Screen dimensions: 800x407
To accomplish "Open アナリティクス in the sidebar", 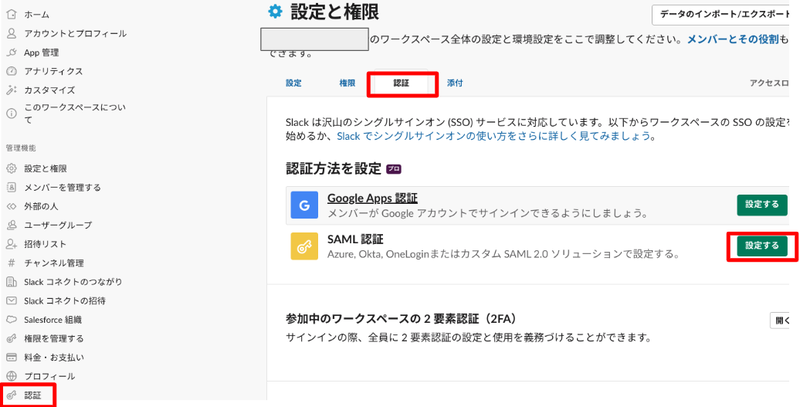I will [54, 71].
